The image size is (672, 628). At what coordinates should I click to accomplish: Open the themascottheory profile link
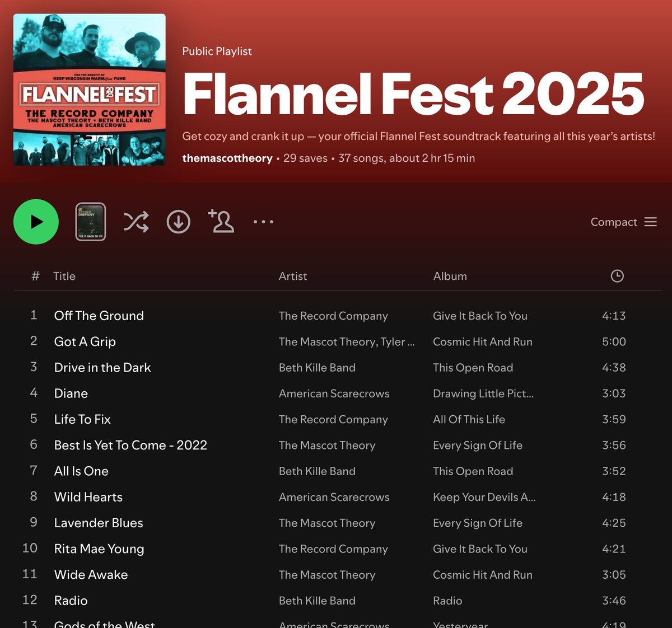(227, 158)
